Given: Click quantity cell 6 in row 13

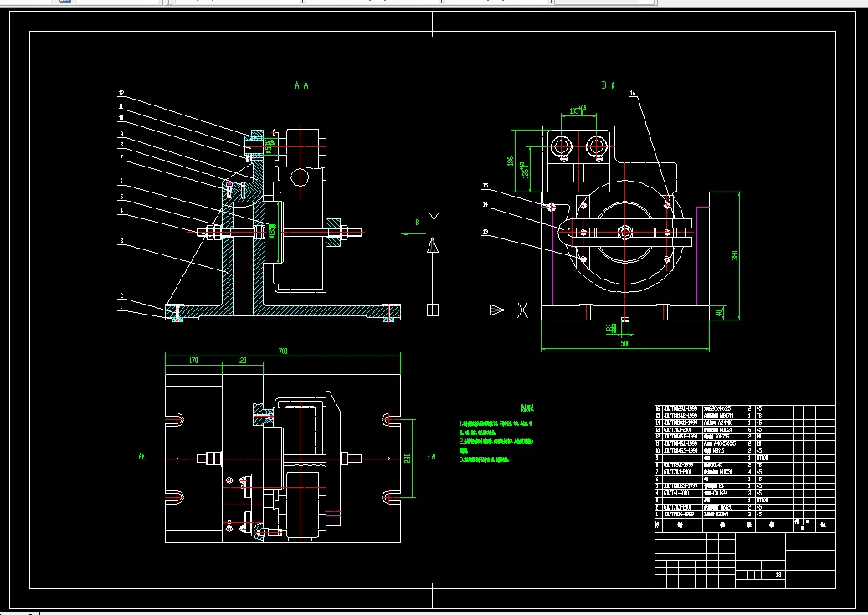Looking at the screenshot, I should pyautogui.click(x=750, y=429).
